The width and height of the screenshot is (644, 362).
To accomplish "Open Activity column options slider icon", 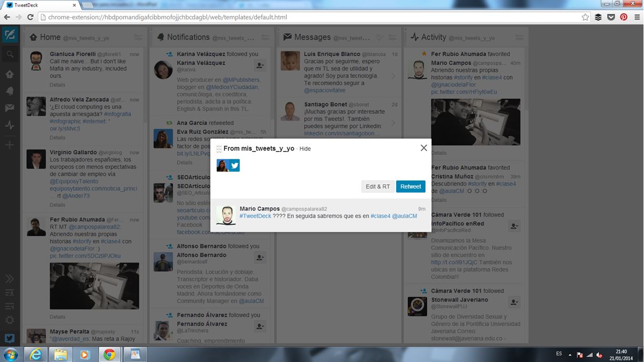I will [x=519, y=37].
